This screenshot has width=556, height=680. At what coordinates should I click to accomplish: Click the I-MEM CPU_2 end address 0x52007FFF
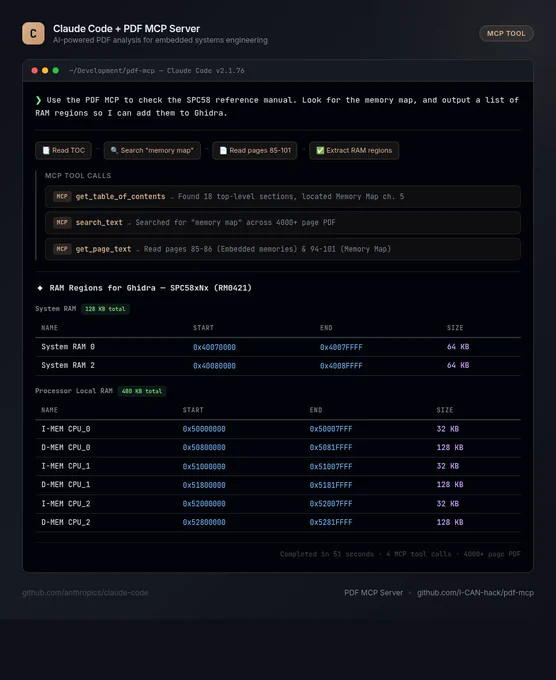[331, 504]
